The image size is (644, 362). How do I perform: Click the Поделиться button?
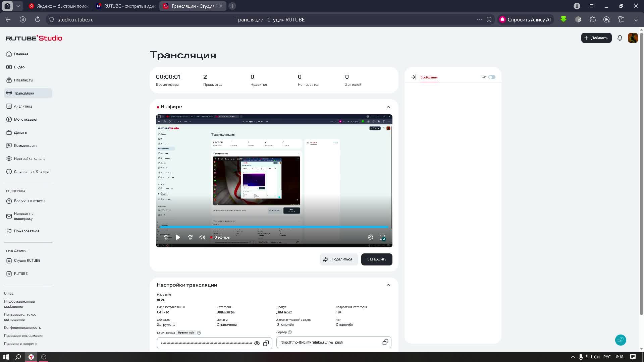[x=338, y=259]
